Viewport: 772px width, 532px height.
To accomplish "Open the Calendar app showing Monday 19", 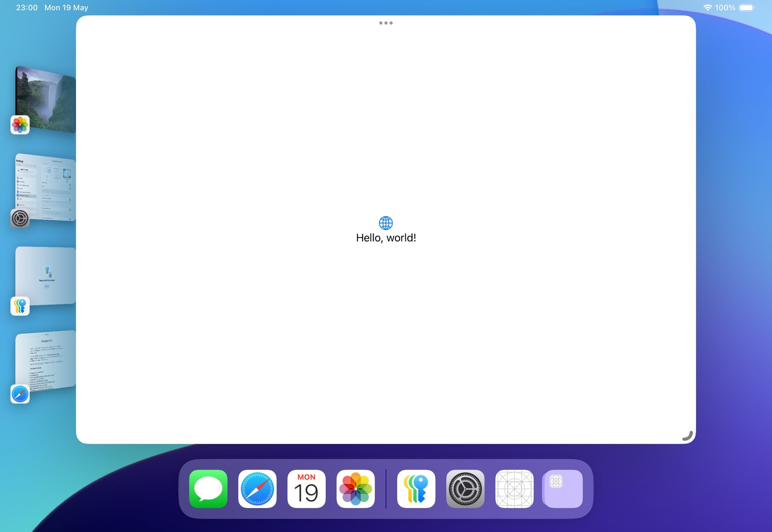I will tap(306, 489).
